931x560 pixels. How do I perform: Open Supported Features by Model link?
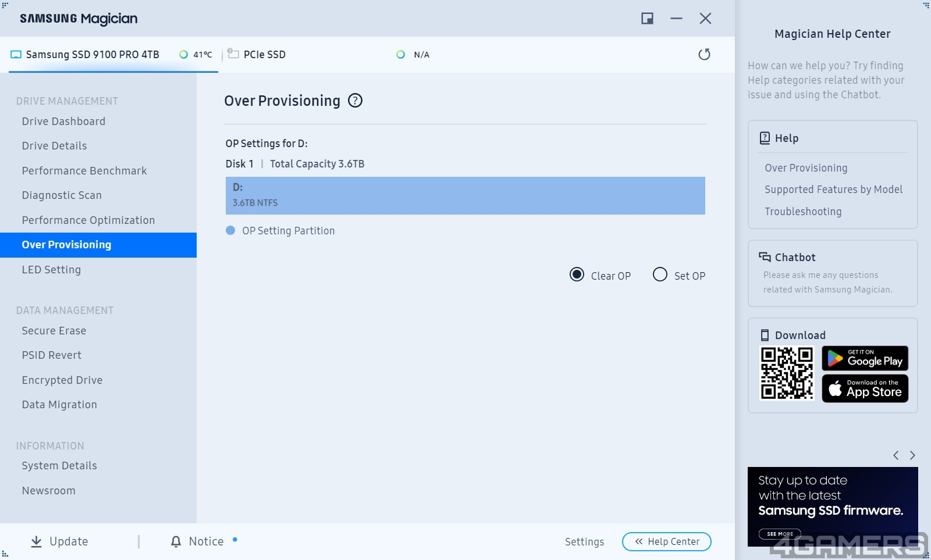pyautogui.click(x=833, y=190)
